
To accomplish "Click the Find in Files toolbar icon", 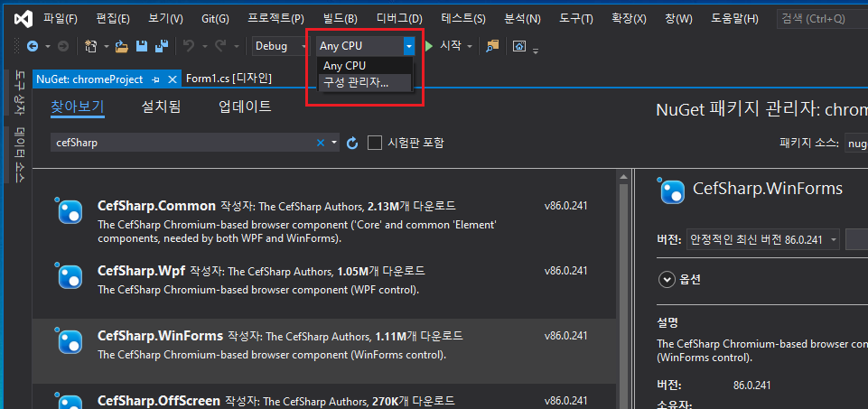I will (492, 46).
